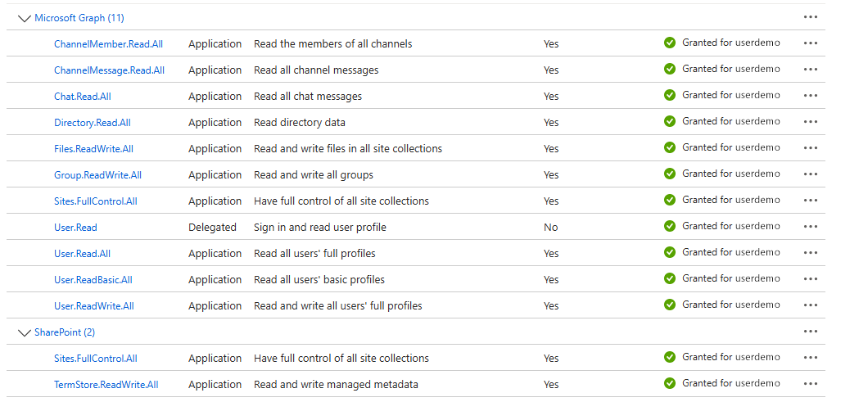Open the Directory.Read.All permission link
868x420 pixels.
point(93,123)
